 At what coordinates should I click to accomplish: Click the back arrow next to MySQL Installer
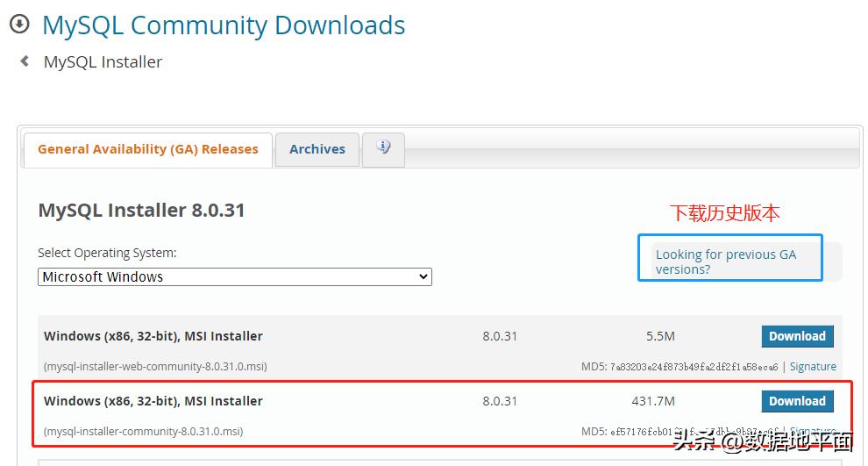(x=25, y=61)
